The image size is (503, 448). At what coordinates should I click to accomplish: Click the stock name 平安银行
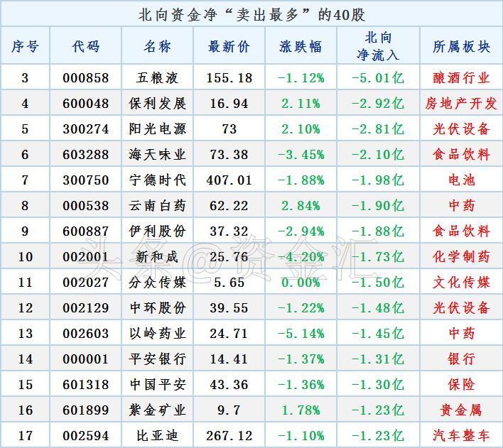point(157,359)
